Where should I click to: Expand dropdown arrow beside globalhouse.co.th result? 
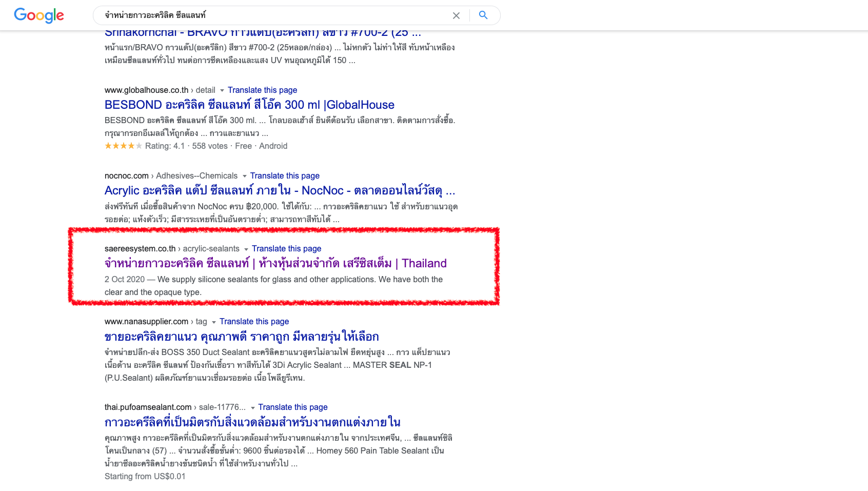tap(222, 91)
